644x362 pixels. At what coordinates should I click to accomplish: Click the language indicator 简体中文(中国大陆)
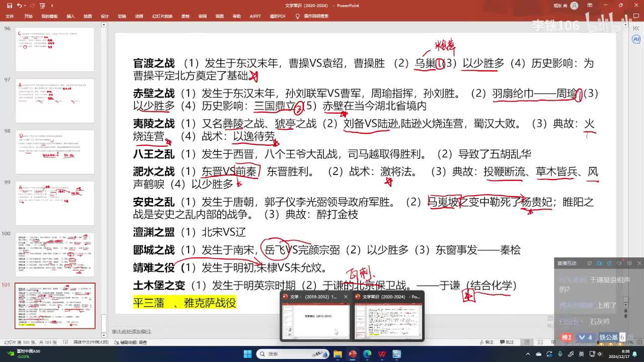[91, 342]
